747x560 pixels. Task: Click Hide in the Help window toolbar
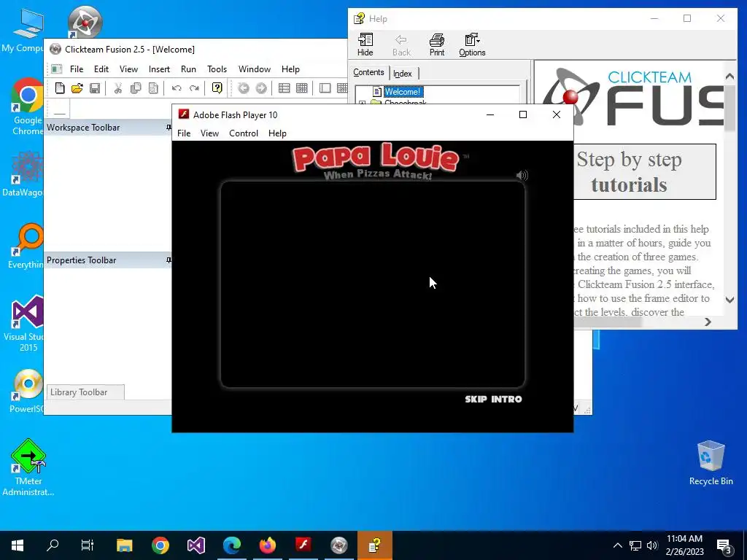click(x=365, y=44)
